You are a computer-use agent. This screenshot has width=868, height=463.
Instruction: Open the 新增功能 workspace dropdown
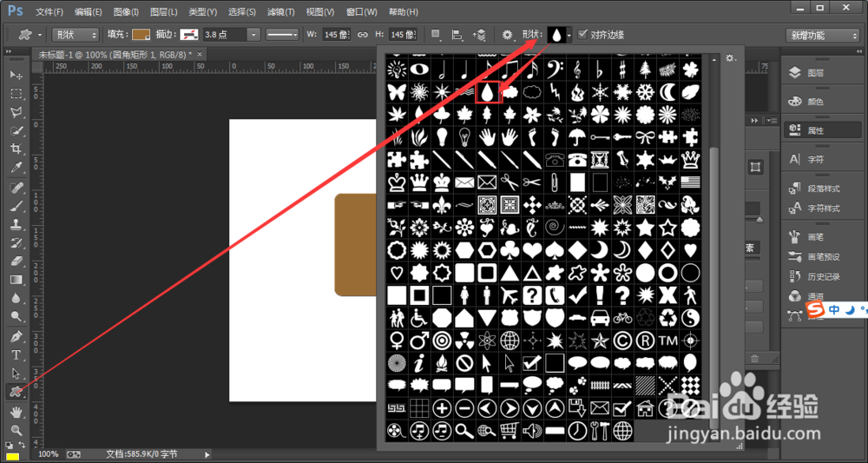(822, 35)
